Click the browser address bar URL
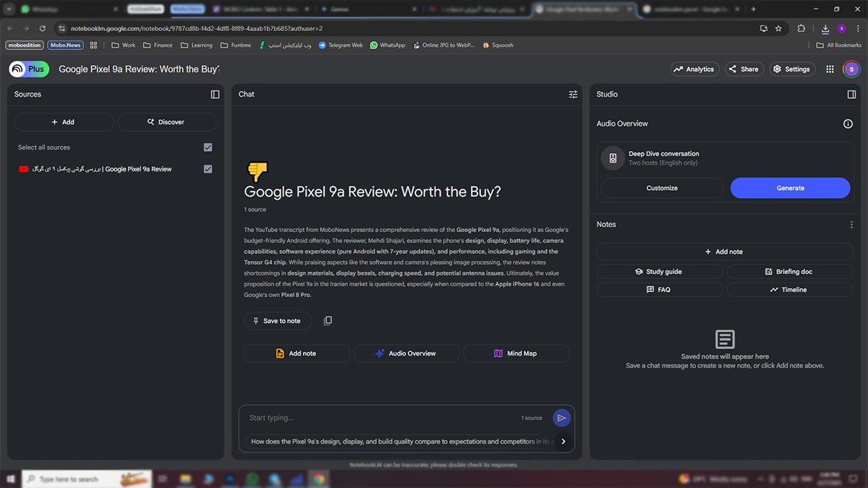This screenshot has height=488, width=868. tap(197, 28)
